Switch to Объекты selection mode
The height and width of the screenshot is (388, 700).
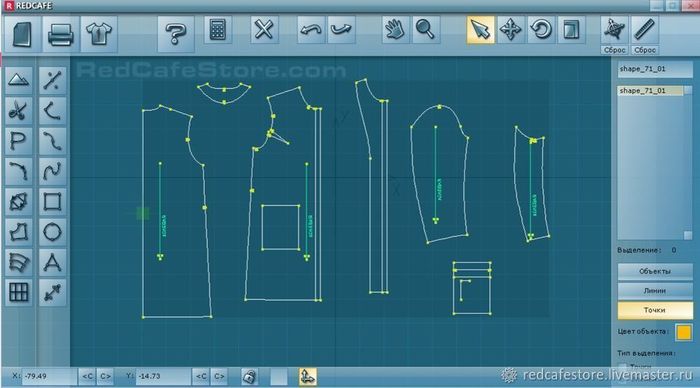pyautogui.click(x=655, y=271)
